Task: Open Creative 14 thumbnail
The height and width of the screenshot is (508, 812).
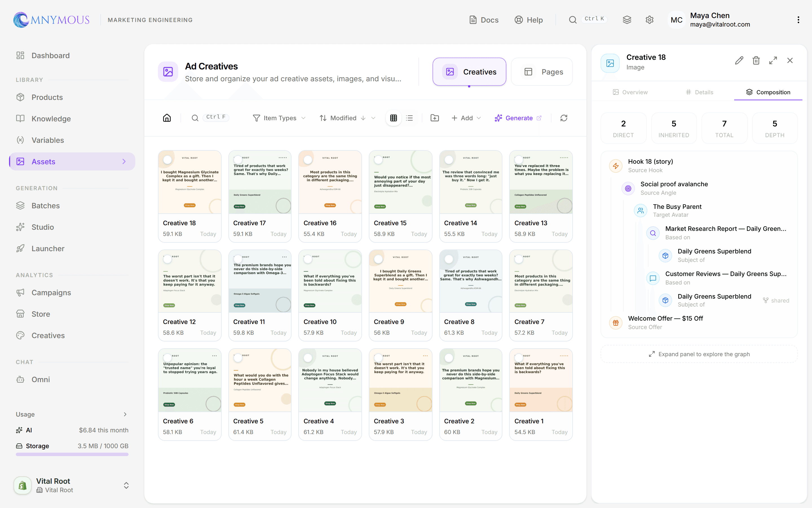Action: click(x=471, y=182)
